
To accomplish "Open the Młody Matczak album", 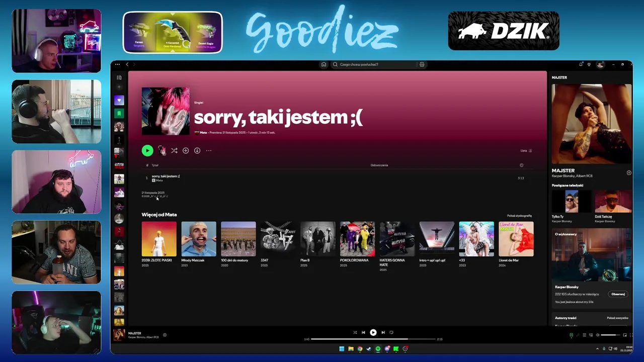I will tap(199, 244).
